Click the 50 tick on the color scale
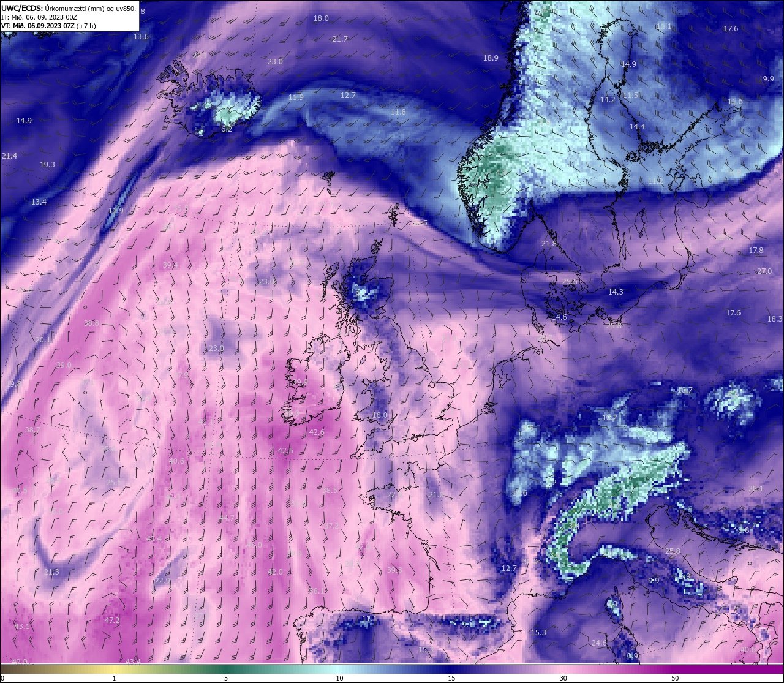This screenshot has height=683, width=784. coord(674,678)
